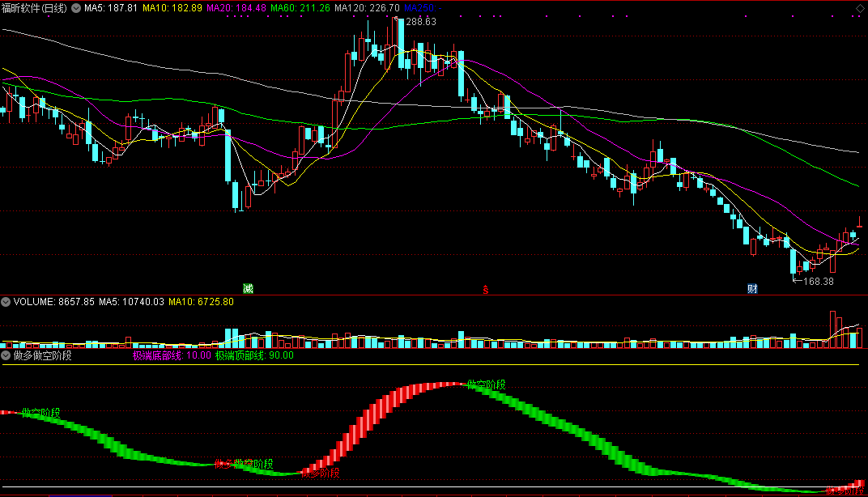Click the 做空阶段 label at indicator peak
The width and height of the screenshot is (868, 497).
(487, 384)
